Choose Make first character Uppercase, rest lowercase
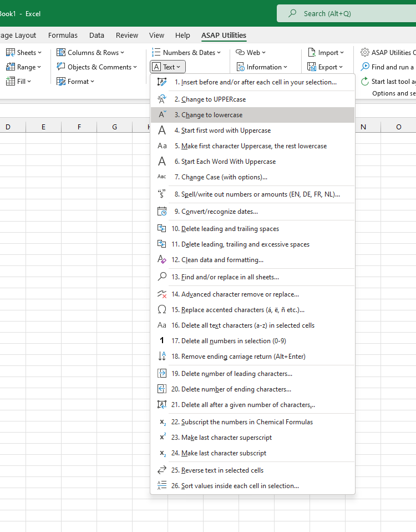 pyautogui.click(x=253, y=146)
